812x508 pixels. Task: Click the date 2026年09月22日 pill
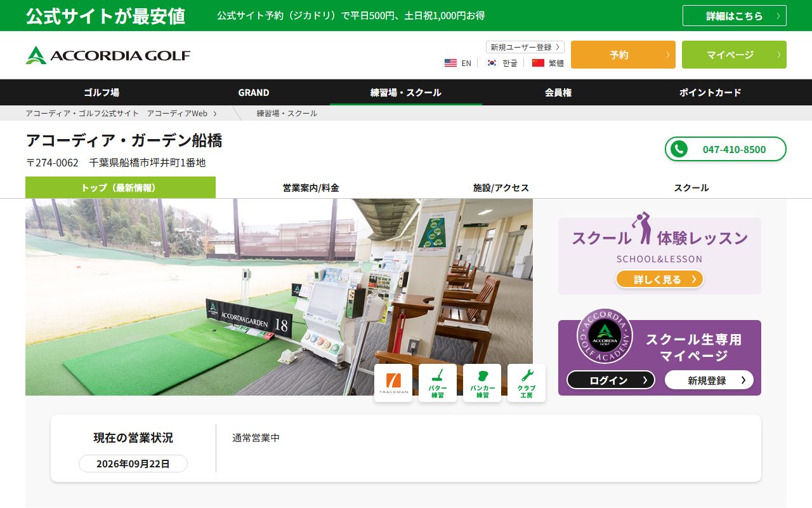[x=133, y=464]
